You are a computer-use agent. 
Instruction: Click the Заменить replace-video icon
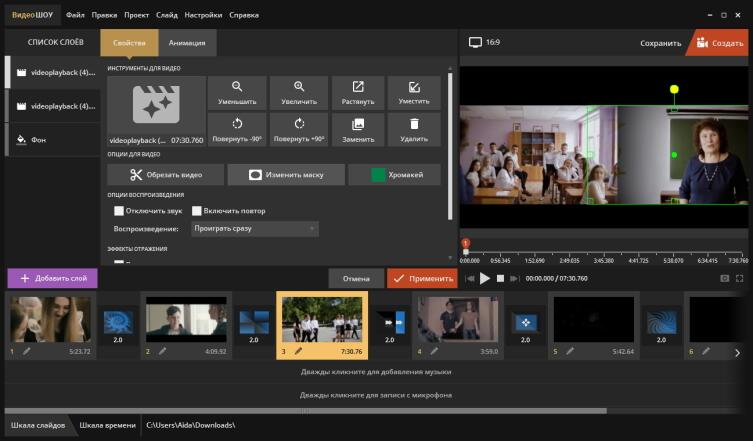coord(358,130)
